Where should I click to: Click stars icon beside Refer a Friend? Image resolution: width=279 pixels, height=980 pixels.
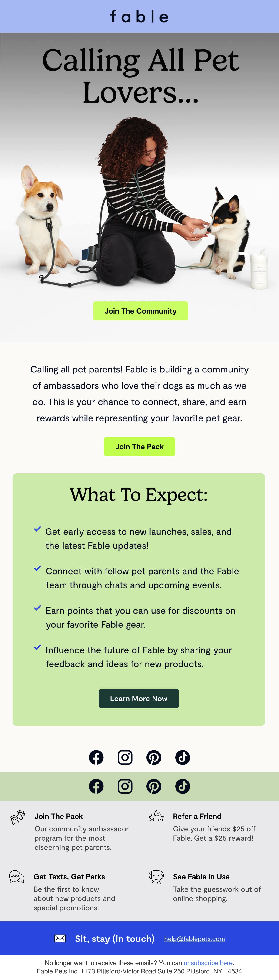point(156,815)
